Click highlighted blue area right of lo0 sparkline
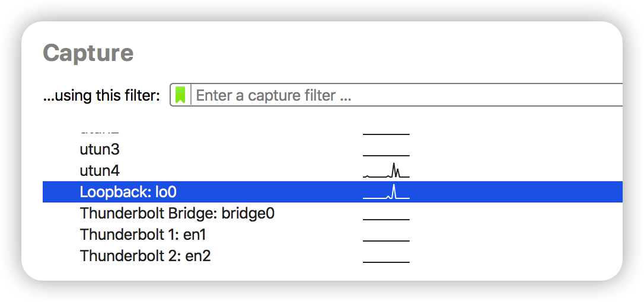644x302 pixels. click(x=516, y=192)
